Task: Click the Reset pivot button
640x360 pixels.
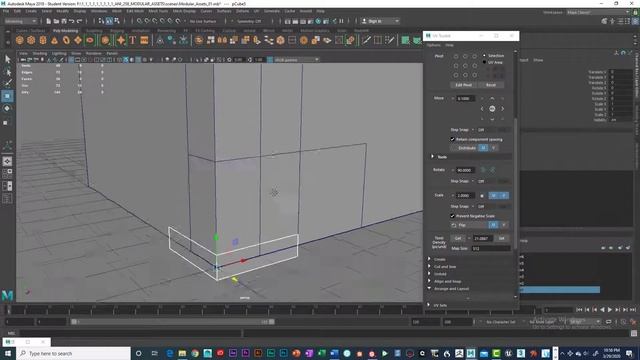Action: (x=491, y=85)
